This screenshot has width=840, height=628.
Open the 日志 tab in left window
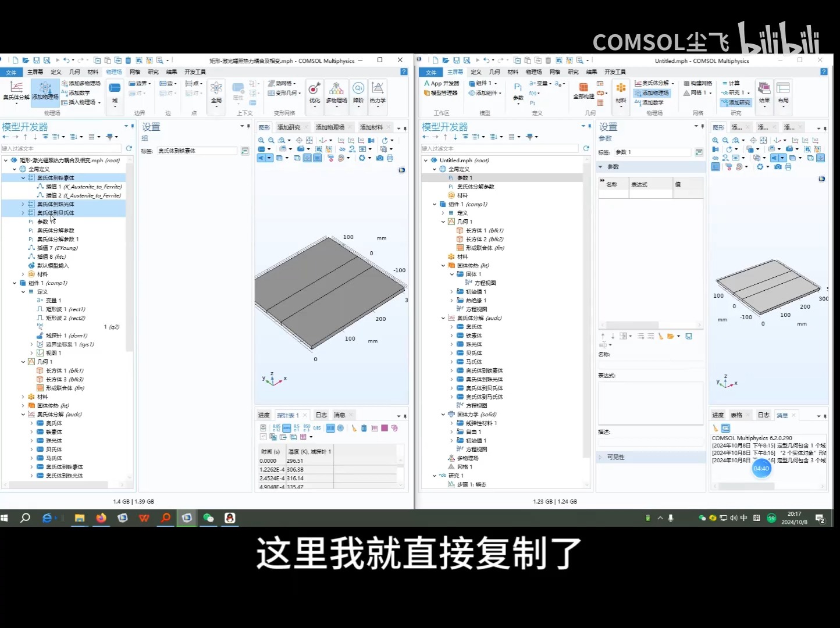(x=321, y=415)
